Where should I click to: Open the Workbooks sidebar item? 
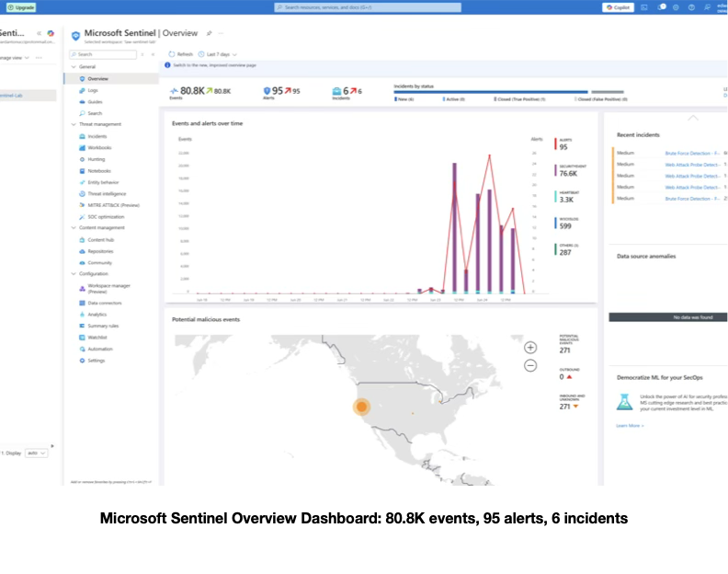(x=99, y=148)
